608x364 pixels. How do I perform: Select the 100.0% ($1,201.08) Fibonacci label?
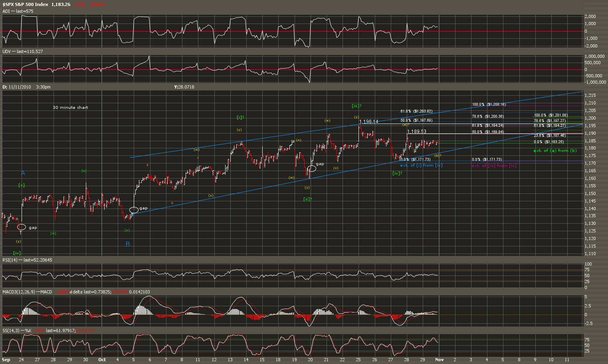[x=551, y=115]
